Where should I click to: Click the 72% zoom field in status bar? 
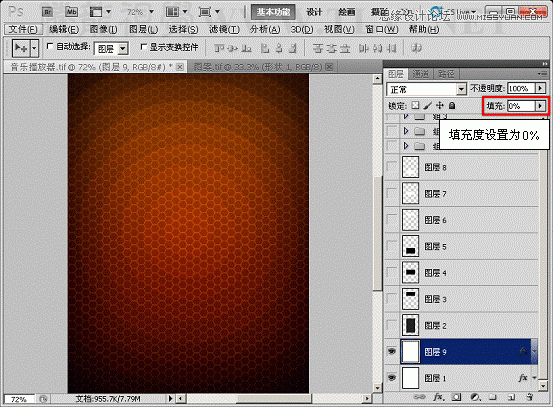point(19,399)
